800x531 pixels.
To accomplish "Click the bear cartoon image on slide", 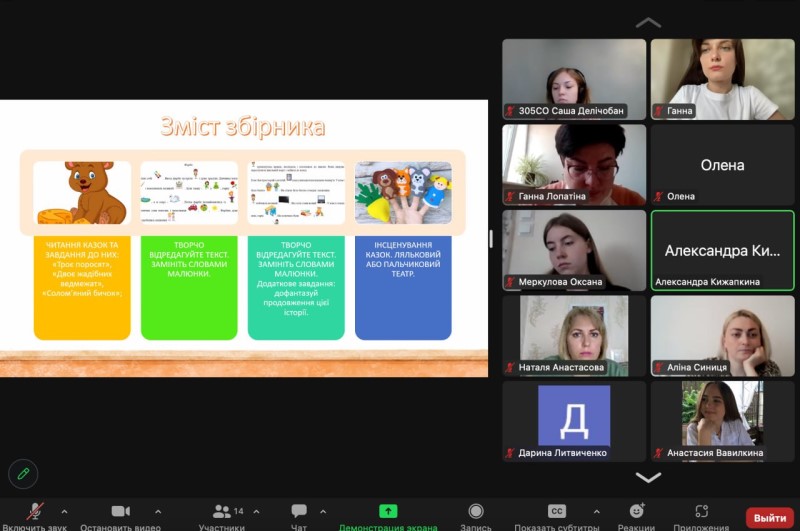I will click(x=82, y=193).
